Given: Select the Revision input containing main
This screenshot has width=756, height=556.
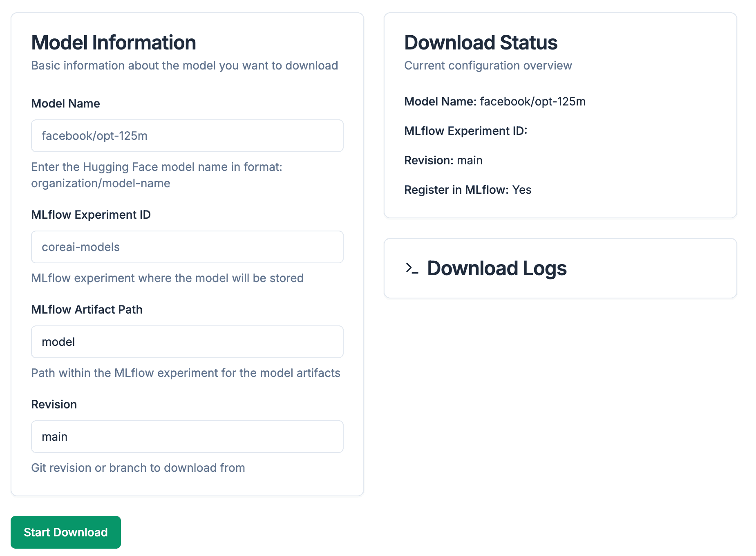Looking at the screenshot, I should 187,437.
